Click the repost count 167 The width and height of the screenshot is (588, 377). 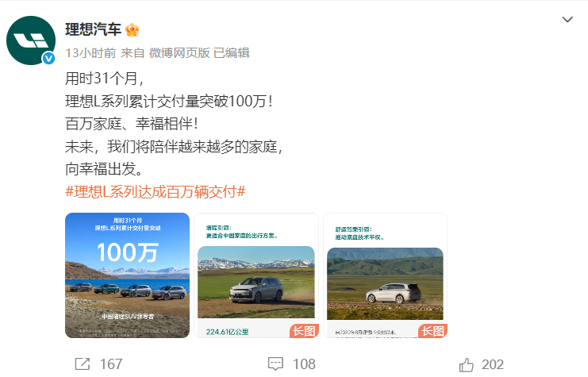coord(111,364)
